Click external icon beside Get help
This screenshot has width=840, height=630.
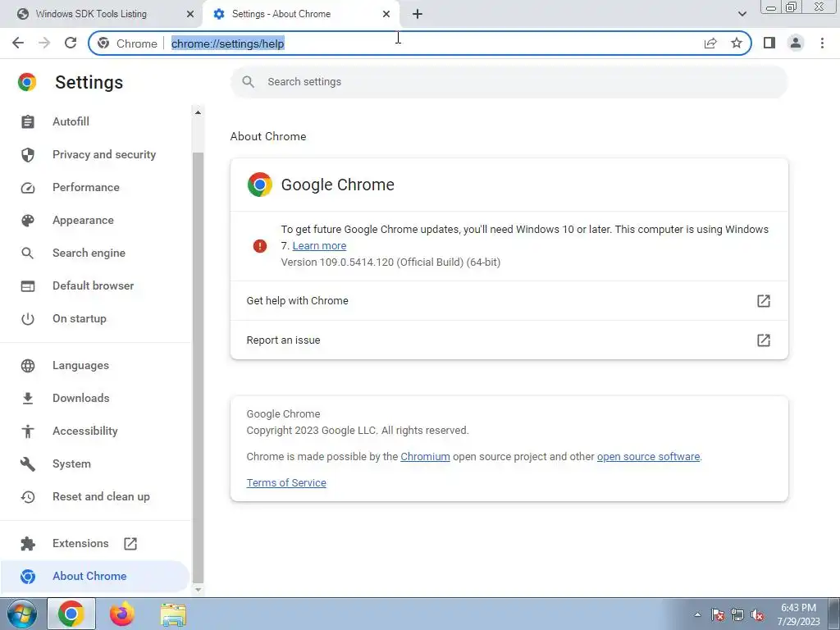[764, 300]
